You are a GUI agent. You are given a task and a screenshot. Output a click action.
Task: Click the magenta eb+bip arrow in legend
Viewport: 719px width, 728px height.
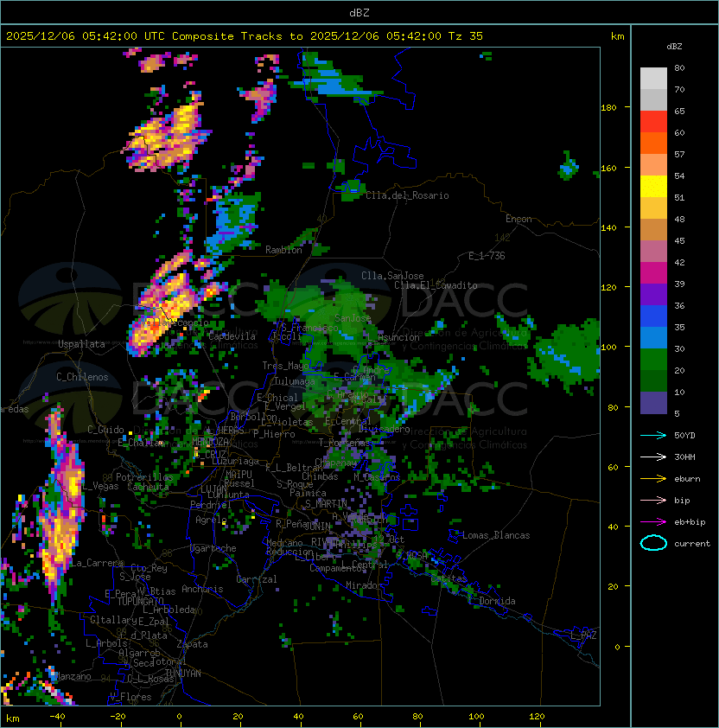pos(653,522)
